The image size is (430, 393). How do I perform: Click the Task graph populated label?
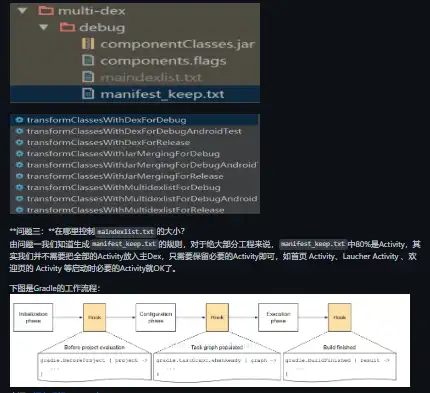click(x=217, y=347)
